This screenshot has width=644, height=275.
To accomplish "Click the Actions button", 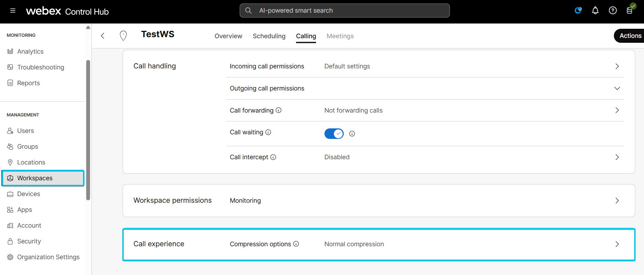I will tap(630, 36).
